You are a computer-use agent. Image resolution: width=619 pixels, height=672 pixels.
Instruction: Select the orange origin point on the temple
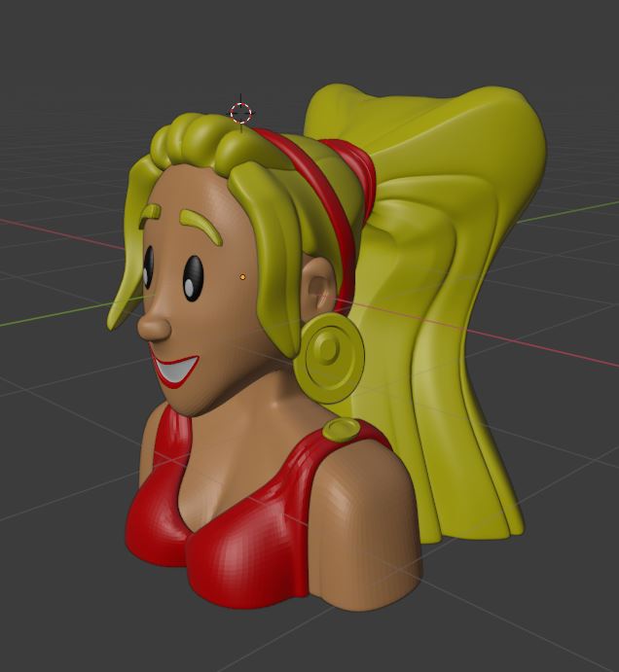click(x=242, y=277)
